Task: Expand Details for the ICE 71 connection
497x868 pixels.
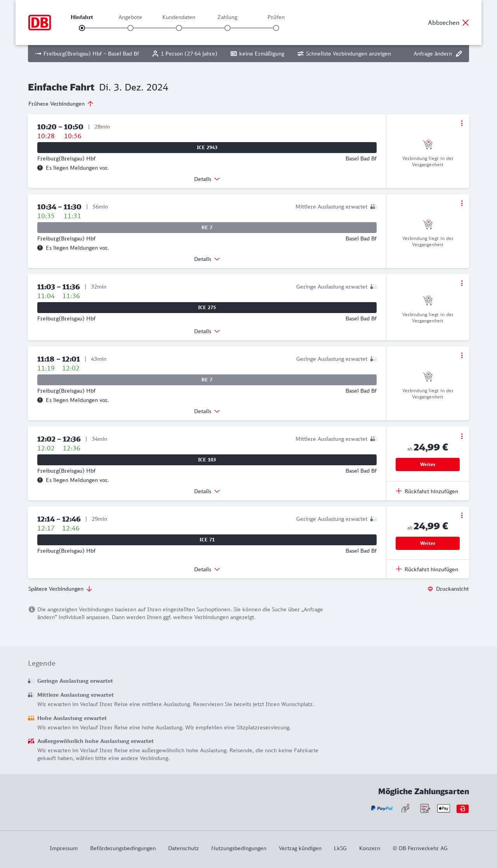Action: [207, 569]
